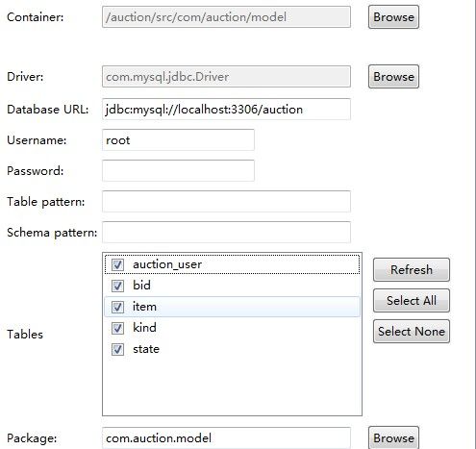Uncheck the kind table checkbox

117,328
